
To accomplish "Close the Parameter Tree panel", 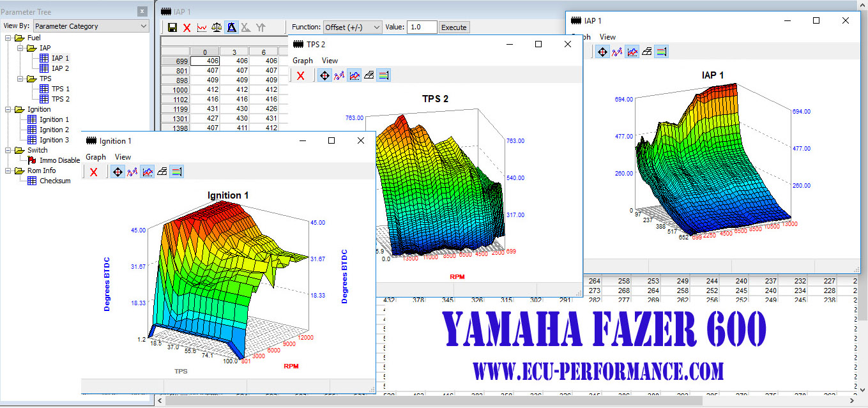I will (x=142, y=11).
